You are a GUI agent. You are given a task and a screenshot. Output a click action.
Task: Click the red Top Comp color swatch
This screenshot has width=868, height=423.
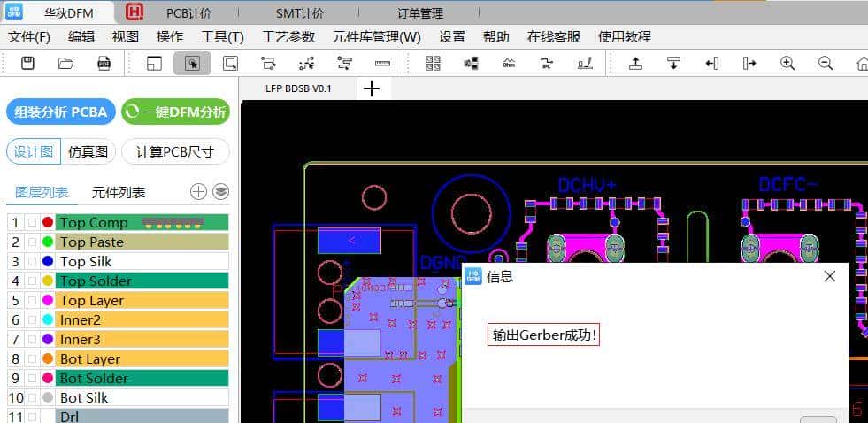[48, 223]
